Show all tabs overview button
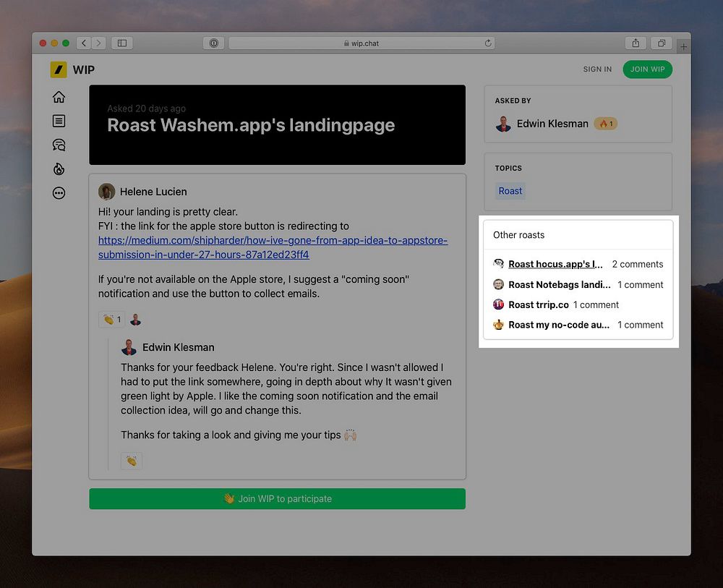723x588 pixels. [x=662, y=43]
